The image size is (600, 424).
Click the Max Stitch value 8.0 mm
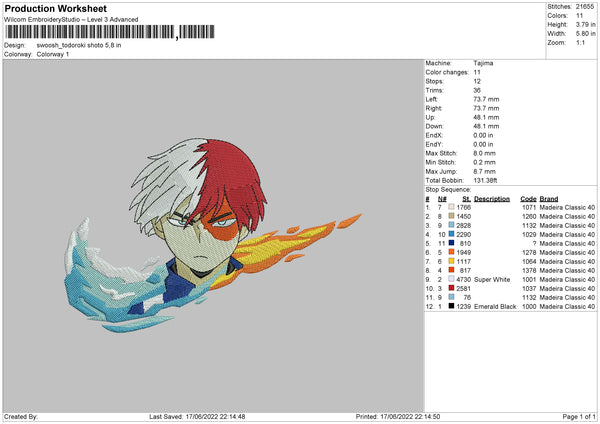tap(484, 153)
